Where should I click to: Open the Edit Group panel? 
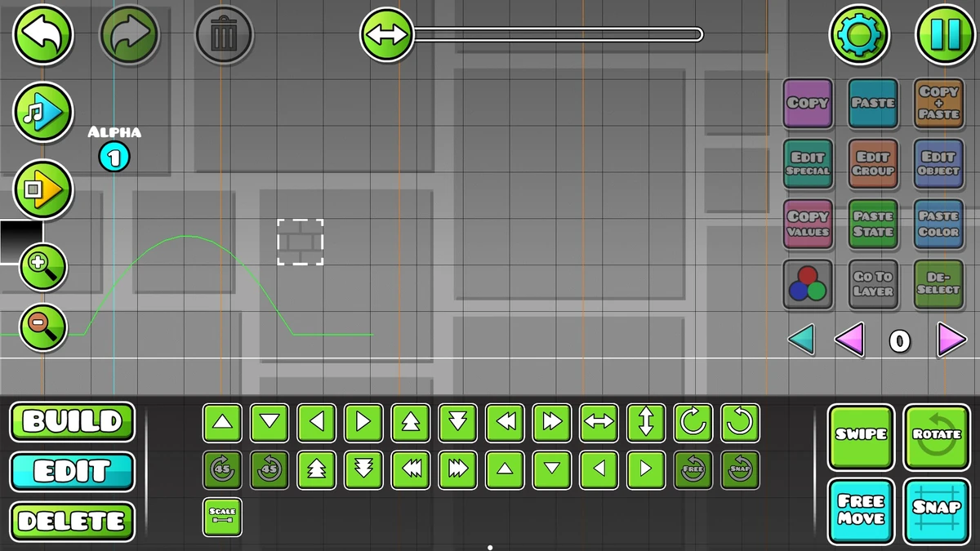click(x=873, y=164)
